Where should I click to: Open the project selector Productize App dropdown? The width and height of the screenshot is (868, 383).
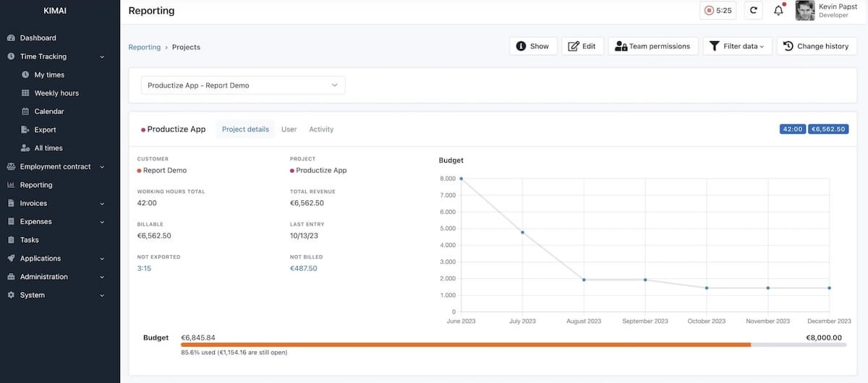click(x=243, y=85)
